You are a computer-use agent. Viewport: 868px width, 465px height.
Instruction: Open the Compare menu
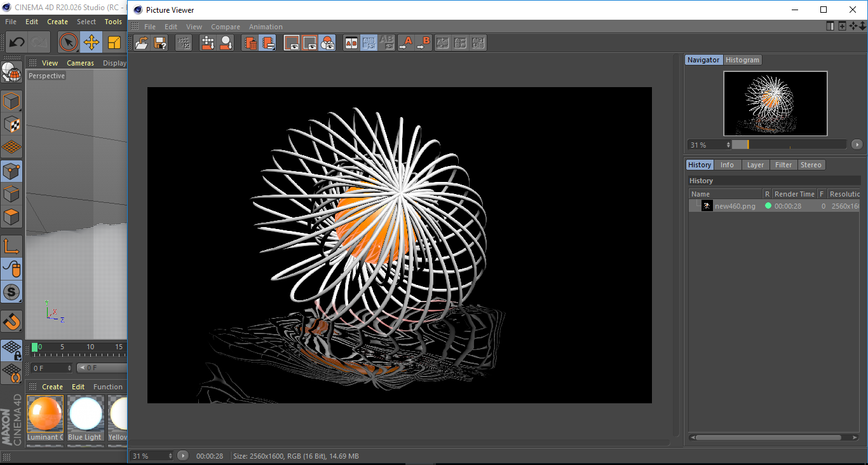click(226, 27)
